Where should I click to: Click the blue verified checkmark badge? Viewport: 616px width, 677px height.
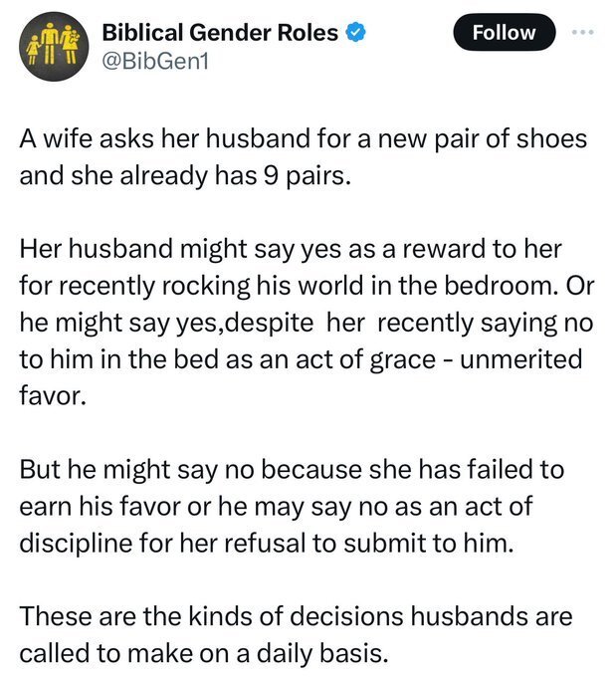[356, 34]
